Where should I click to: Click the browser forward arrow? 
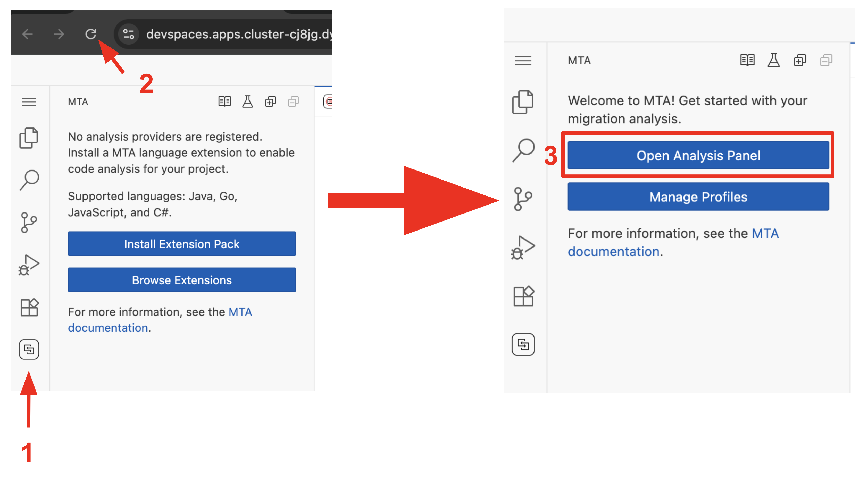tap(59, 34)
